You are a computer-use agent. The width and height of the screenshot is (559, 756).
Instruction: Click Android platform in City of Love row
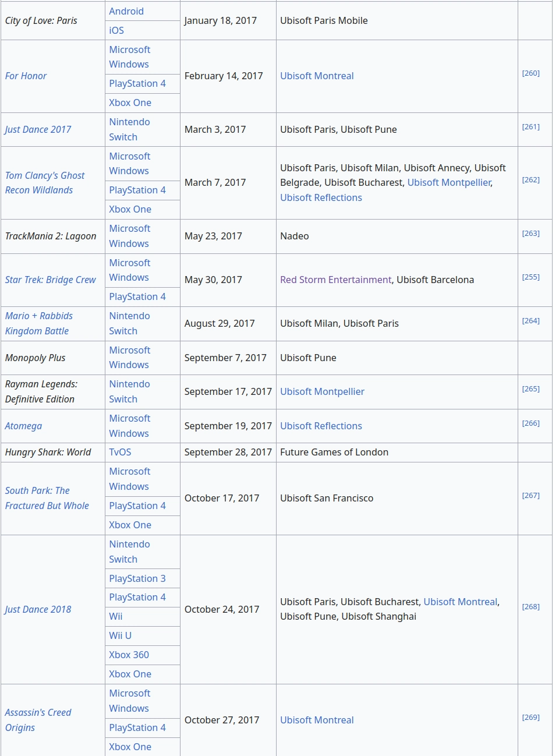(x=126, y=11)
